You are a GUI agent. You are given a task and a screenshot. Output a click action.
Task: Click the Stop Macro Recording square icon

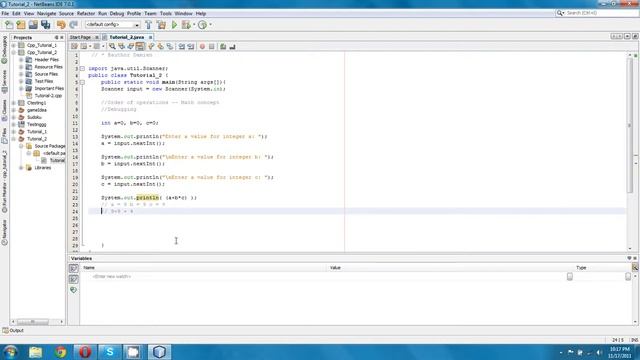211,47
